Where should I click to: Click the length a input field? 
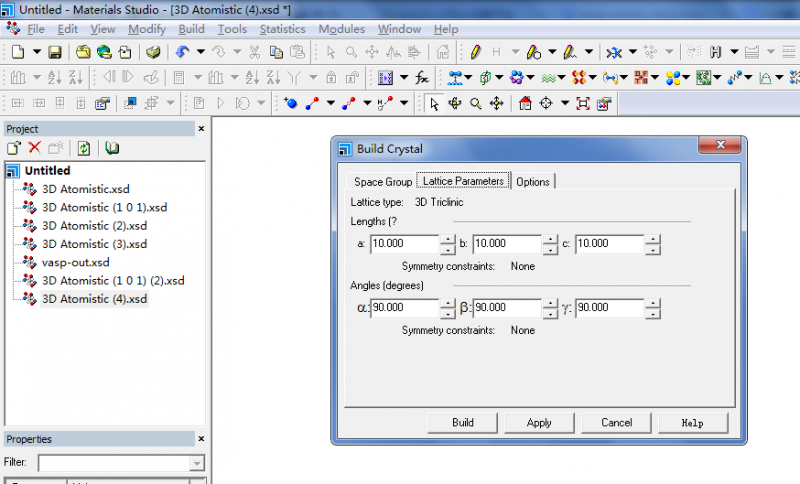coord(405,244)
